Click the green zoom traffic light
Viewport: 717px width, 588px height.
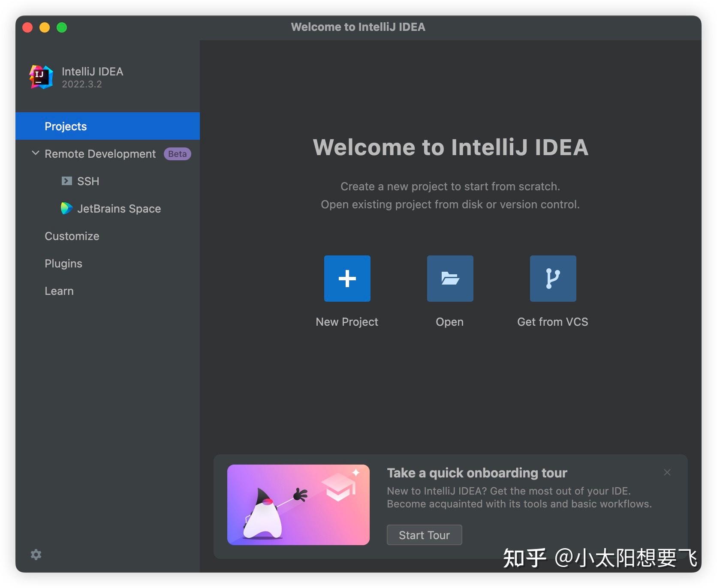[62, 27]
